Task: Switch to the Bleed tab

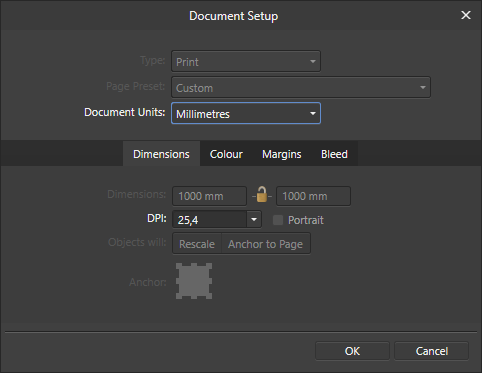Action: click(334, 154)
